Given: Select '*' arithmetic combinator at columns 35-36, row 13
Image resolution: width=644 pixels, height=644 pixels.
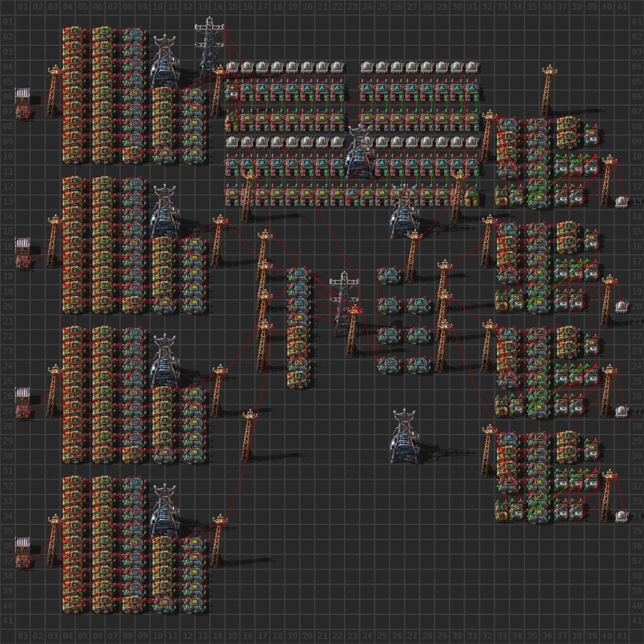Looking at the screenshot, I should 539,199.
